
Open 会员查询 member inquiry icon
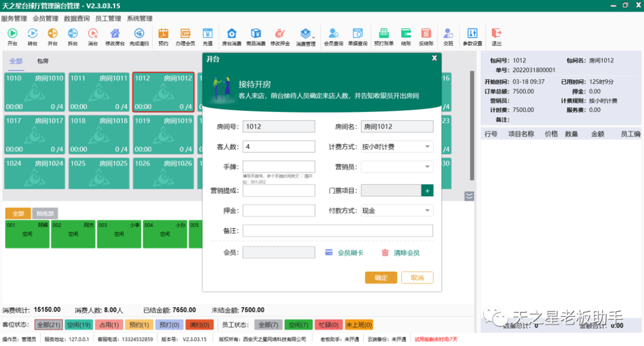(x=334, y=37)
